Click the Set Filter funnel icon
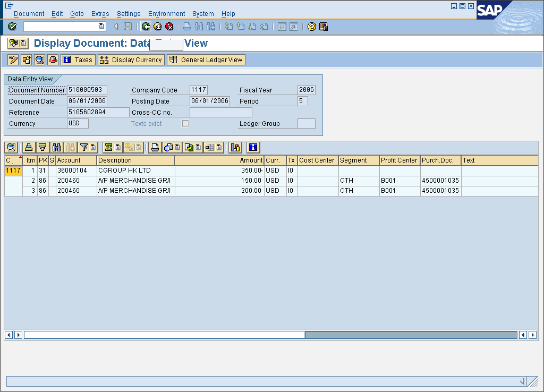Viewport: 544px width, 392px height. (84, 148)
